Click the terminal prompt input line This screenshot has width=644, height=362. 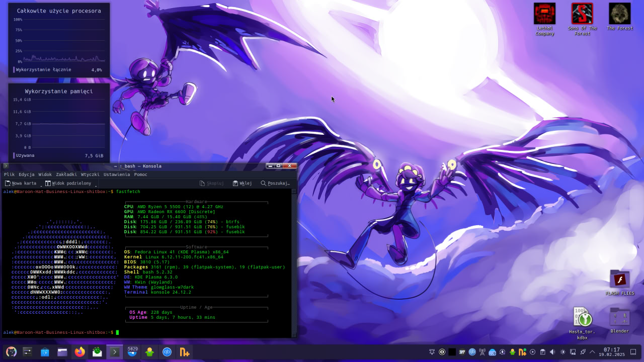coord(147,332)
